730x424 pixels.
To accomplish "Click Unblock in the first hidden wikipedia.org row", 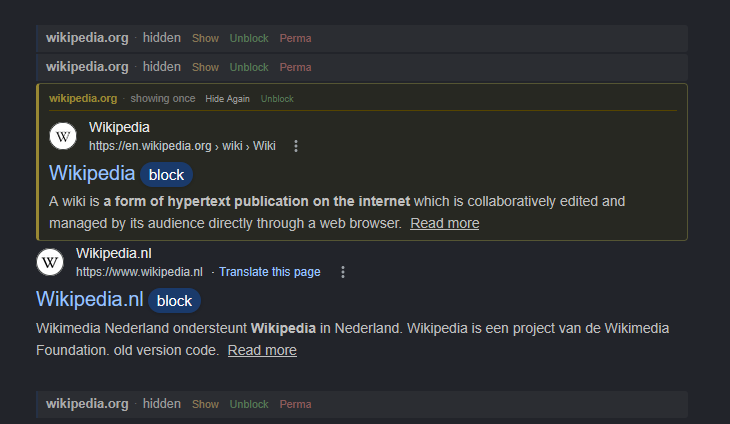I will pos(249,38).
